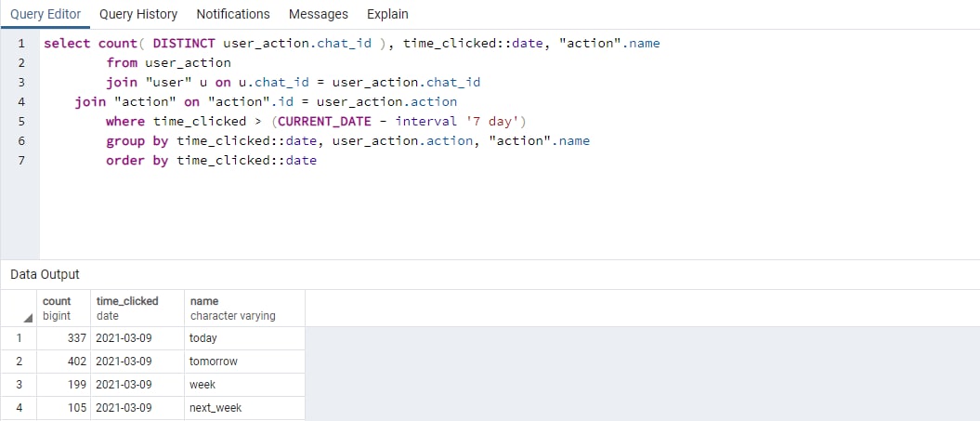Click the date cell in the 'week' row
Viewport: 980px width, 421px height.
pyautogui.click(x=137, y=384)
